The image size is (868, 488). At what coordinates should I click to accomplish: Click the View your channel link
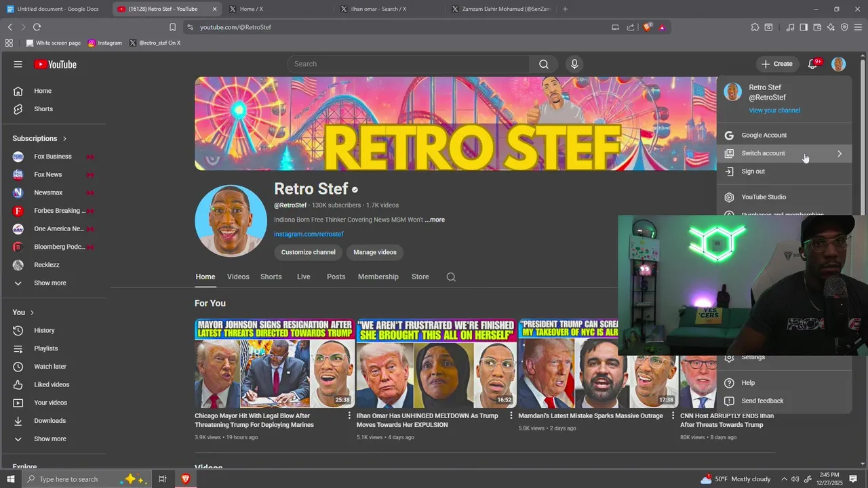[x=774, y=110]
